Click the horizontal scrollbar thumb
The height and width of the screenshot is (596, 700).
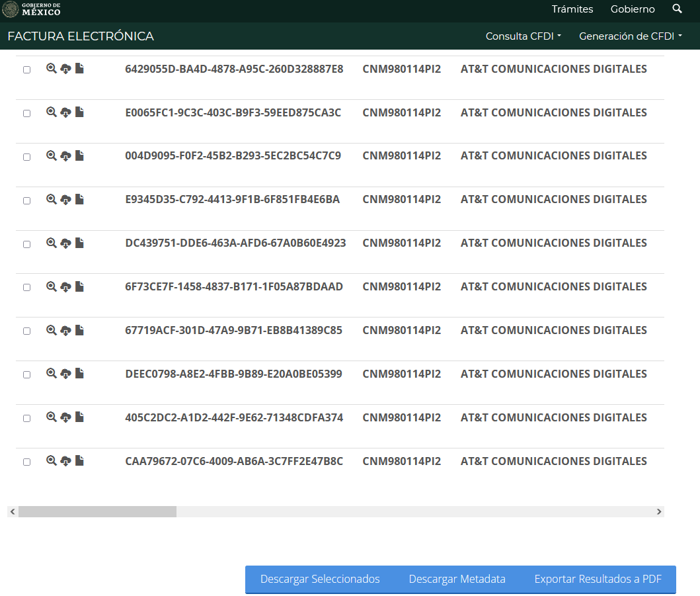[x=97, y=511]
